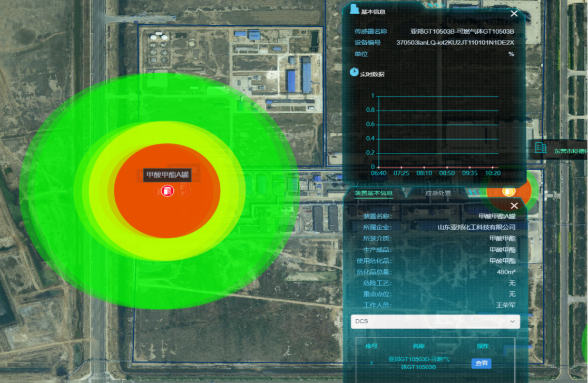588x383 pixels.
Task: Open the 东营市科德 company label
Action: click(570, 151)
